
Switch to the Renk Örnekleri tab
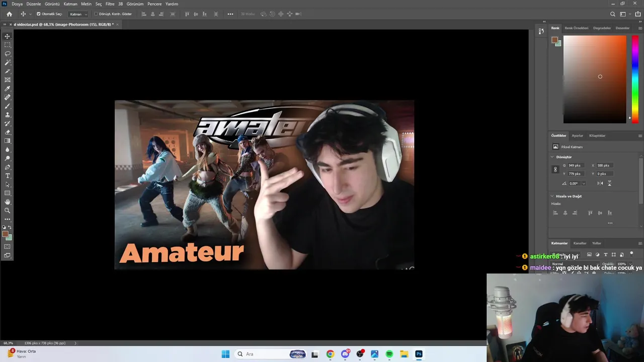(576, 28)
